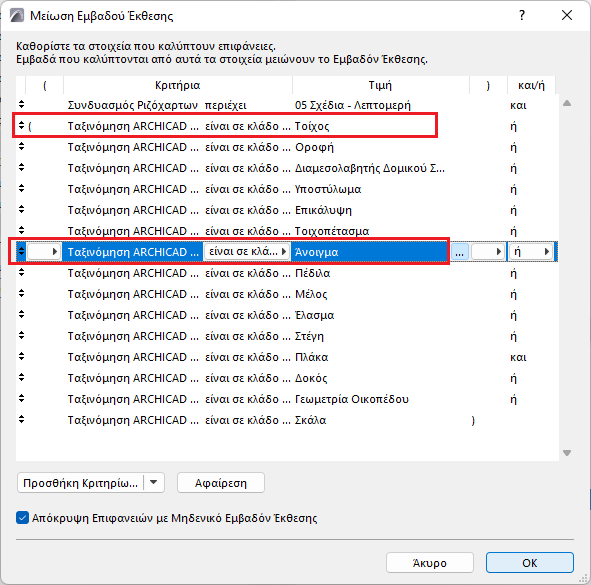
Task: Click the 'και' cell in the Συνδυασμός Ριζόχαρτων row
Action: [x=518, y=105]
